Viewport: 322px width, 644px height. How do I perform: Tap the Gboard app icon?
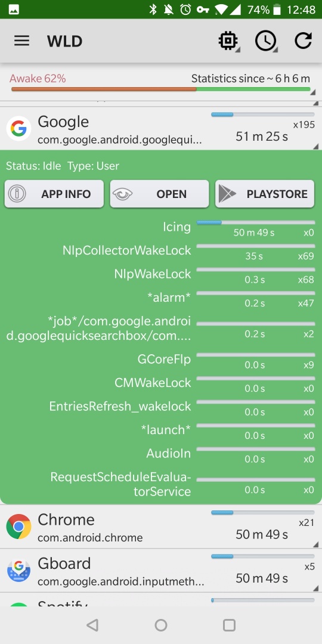(18, 571)
